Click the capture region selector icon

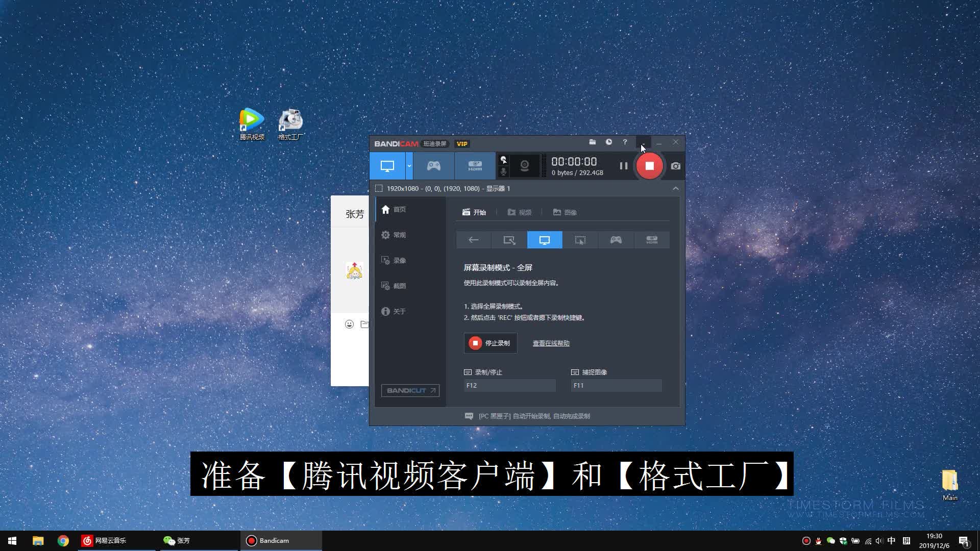click(379, 189)
